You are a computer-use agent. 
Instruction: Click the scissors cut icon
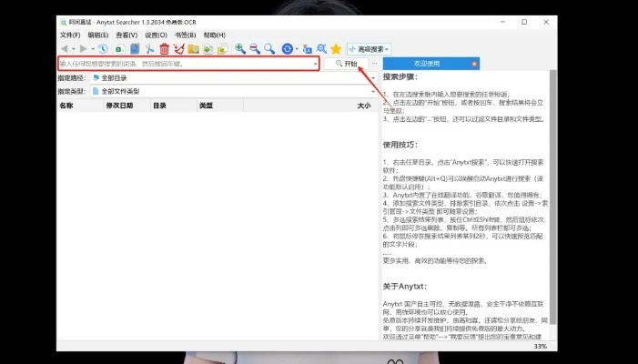click(150, 48)
